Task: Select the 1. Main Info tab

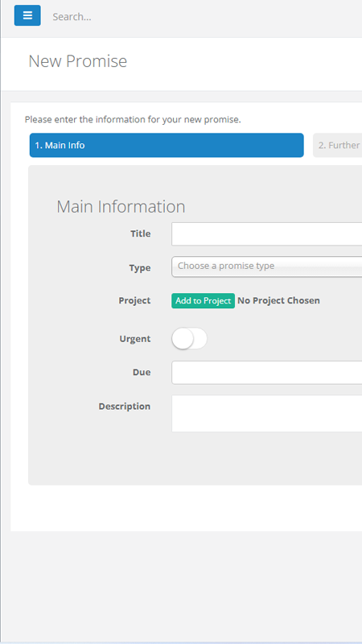Action: pyautogui.click(x=167, y=145)
